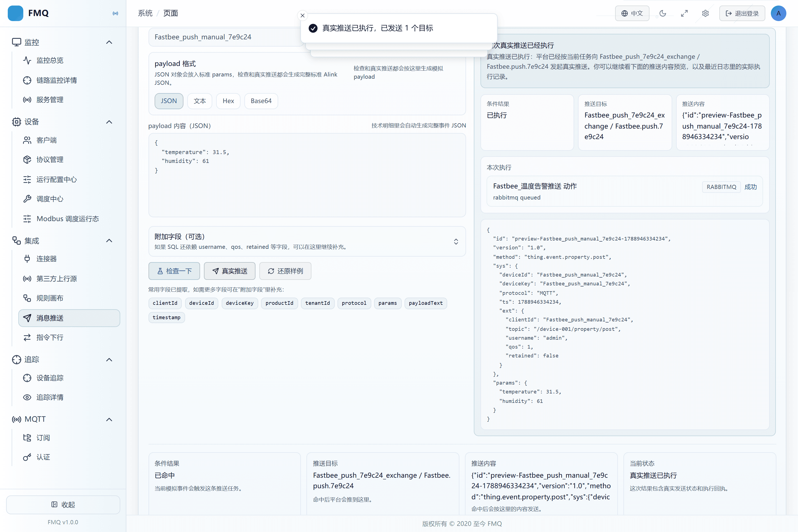The image size is (798, 532).
Task: Open MQTT 订阅 sidebar entry
Action: click(x=69, y=438)
